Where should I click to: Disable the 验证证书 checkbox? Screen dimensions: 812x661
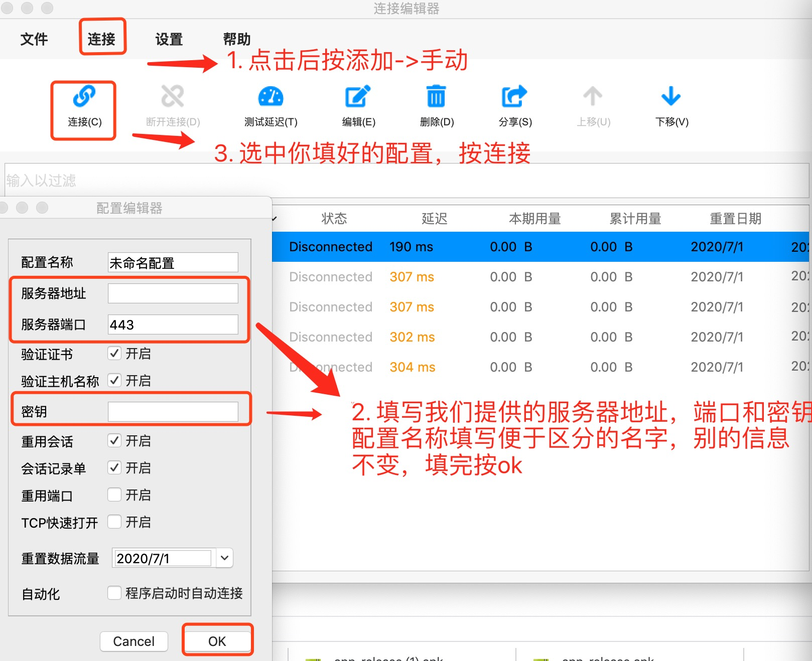(114, 354)
